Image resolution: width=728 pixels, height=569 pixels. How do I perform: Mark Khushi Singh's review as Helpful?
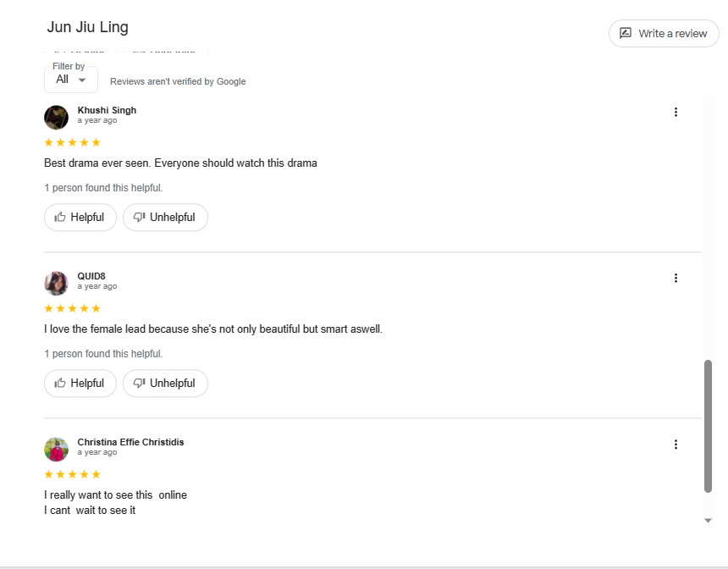click(80, 218)
